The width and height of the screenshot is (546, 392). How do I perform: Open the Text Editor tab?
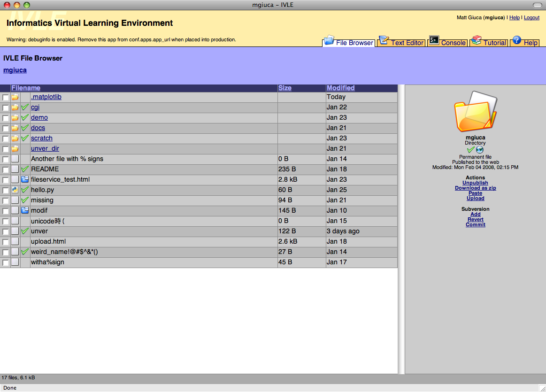tap(401, 42)
